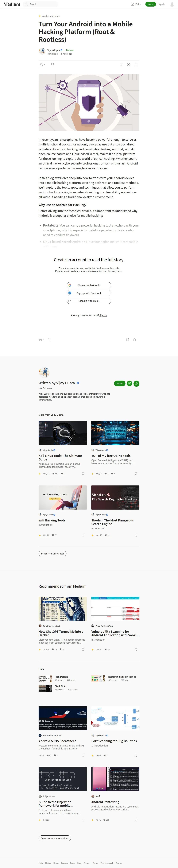The image size is (178, 868).
Task: Bookmark the story at the story's end
Action: [x=128, y=340]
